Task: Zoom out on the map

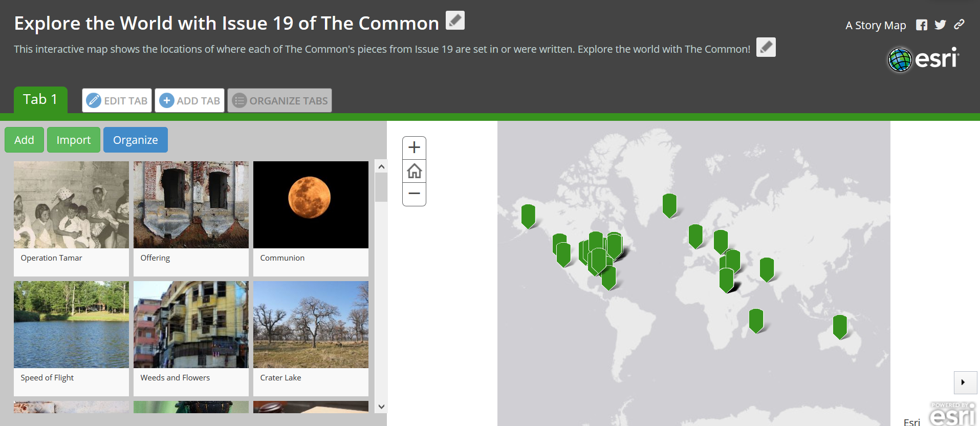Action: [x=414, y=194]
